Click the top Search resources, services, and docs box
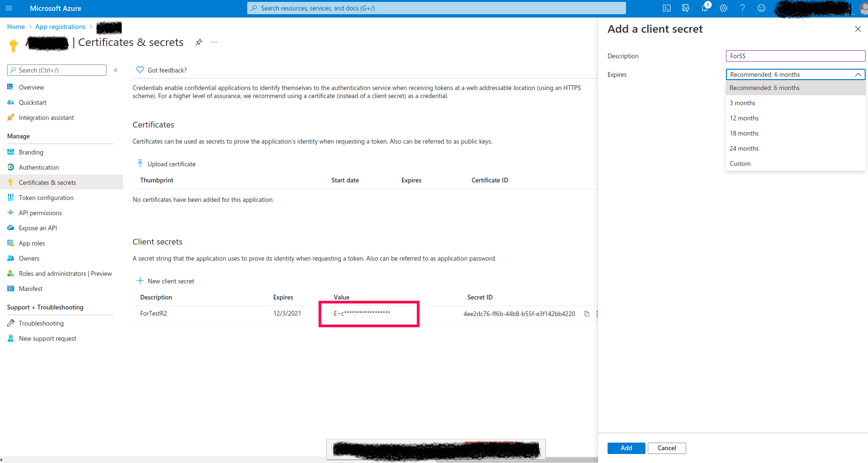This screenshot has height=463, width=868. [437, 8]
